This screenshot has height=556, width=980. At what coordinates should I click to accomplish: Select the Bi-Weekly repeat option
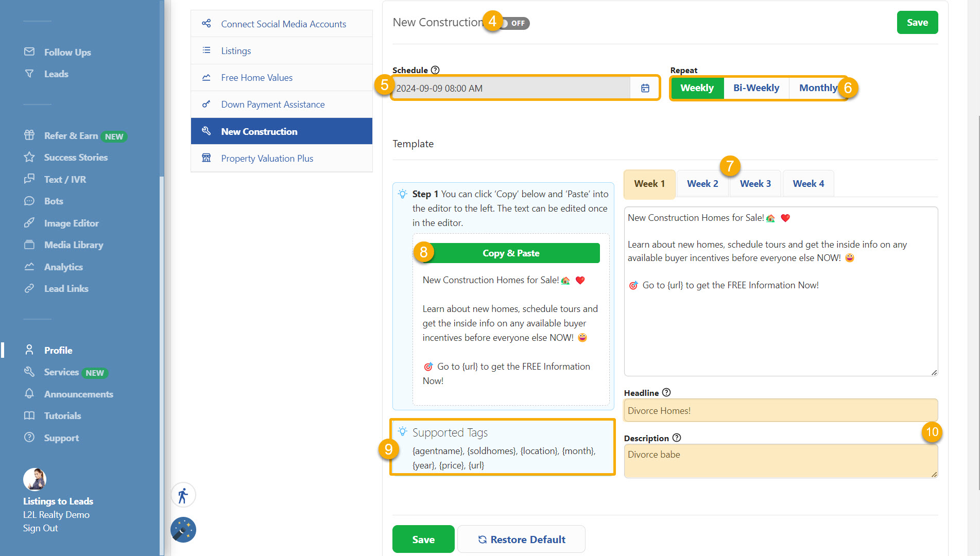(x=756, y=88)
